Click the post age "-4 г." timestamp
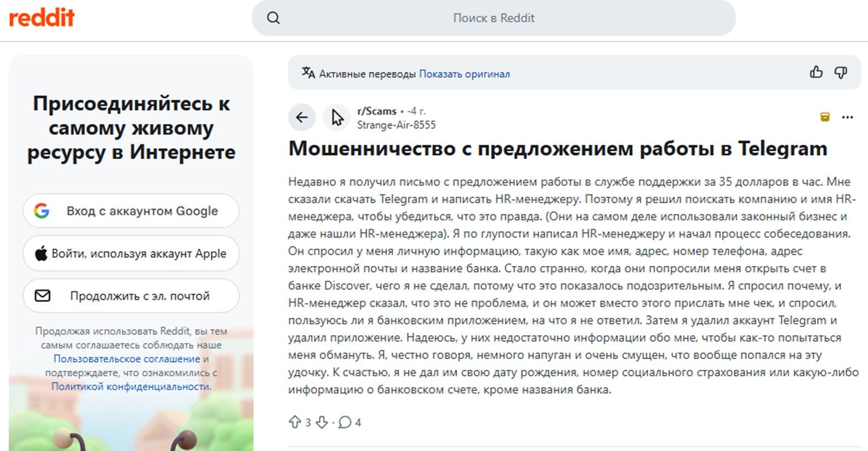868x451 pixels. (416, 111)
